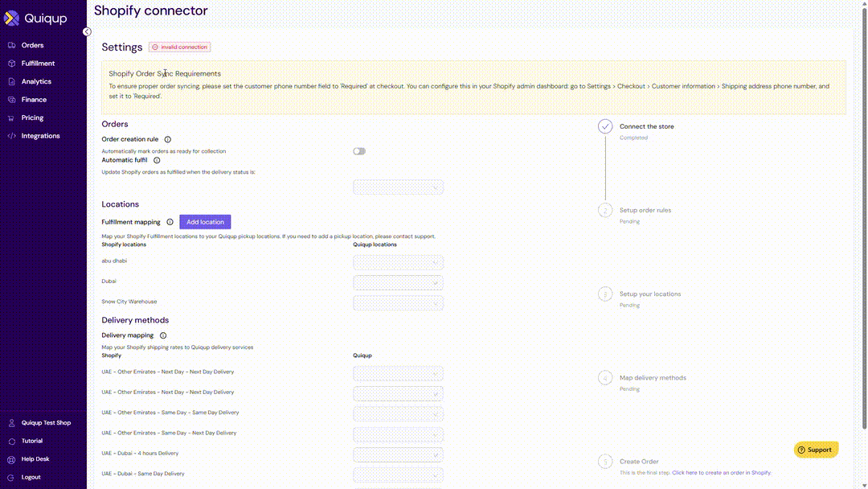Open the Fulfillment menu

pos(38,64)
